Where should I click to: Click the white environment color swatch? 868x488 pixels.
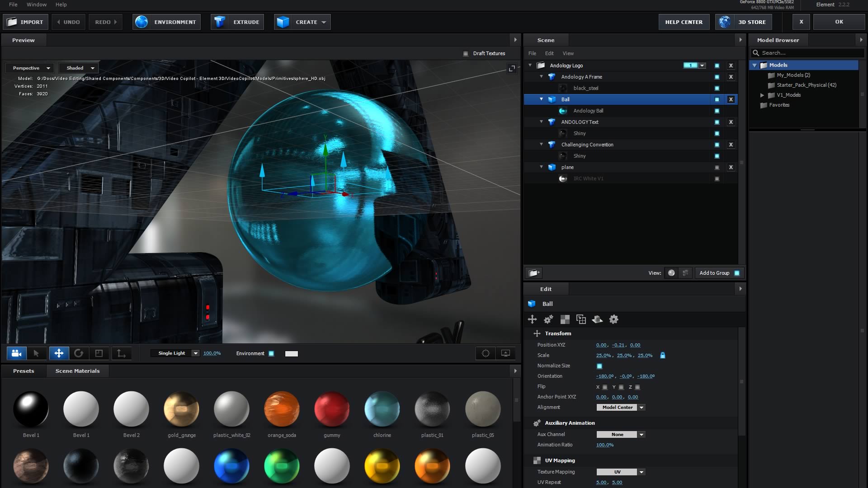[x=292, y=354]
